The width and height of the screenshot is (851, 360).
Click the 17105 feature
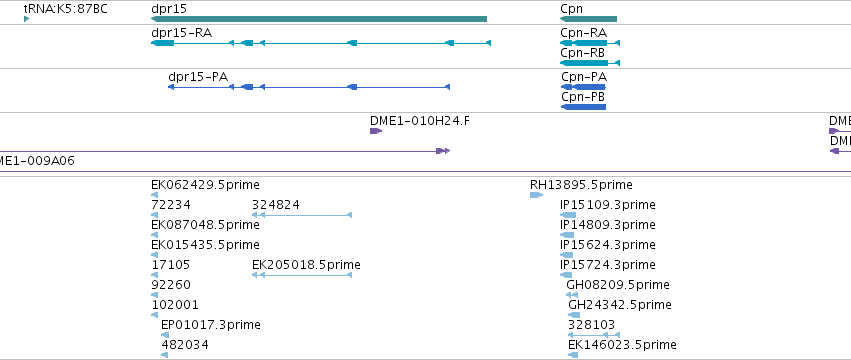[x=155, y=275]
